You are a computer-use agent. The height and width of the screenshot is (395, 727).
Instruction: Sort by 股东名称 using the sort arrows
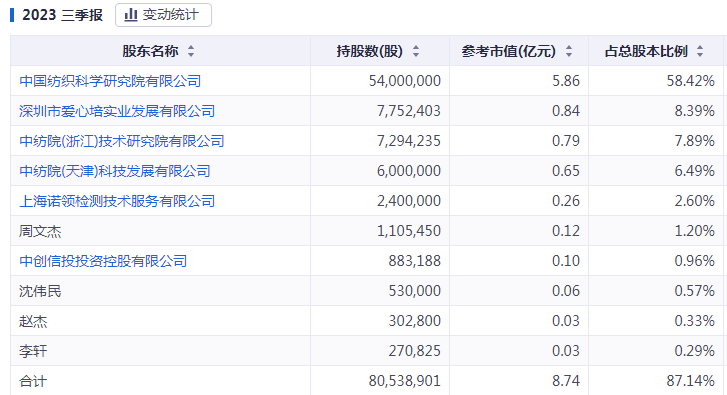point(191,51)
